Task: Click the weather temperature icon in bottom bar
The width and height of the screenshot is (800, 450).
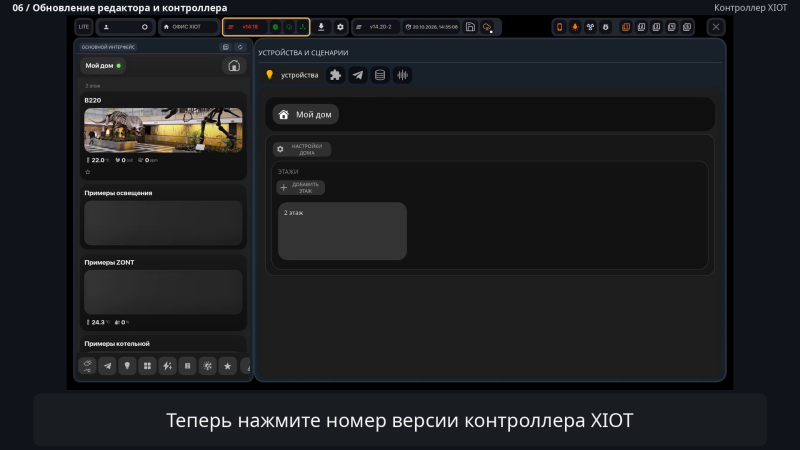Action: tap(87, 366)
